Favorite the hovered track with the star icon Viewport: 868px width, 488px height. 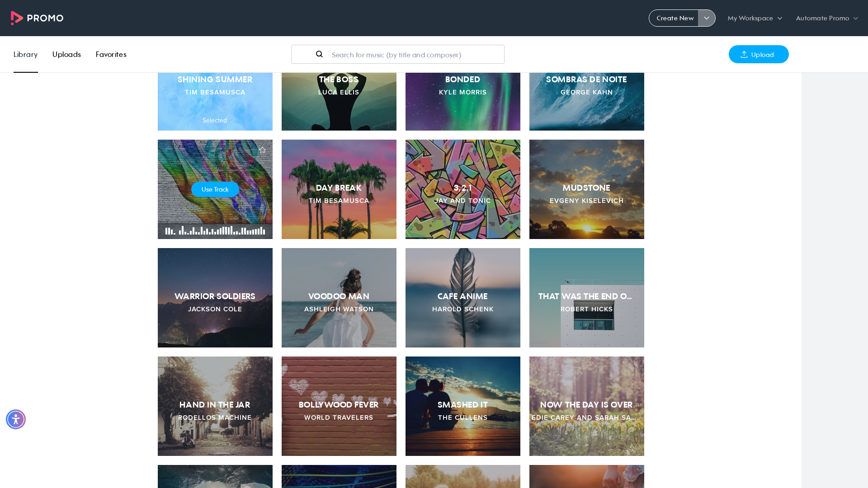262,150
